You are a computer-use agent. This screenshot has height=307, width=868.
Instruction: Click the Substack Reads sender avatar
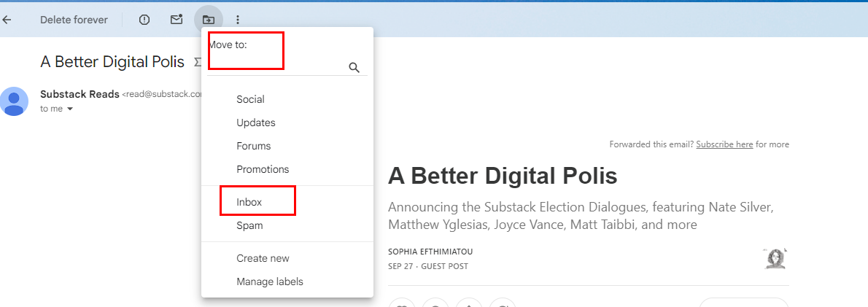(14, 101)
